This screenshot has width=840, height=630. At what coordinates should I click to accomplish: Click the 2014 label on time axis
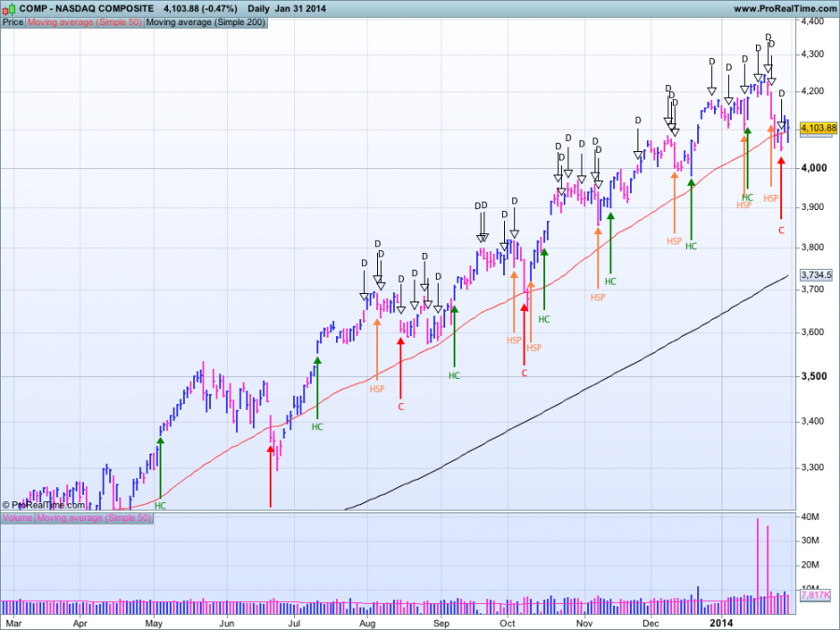tap(721, 623)
